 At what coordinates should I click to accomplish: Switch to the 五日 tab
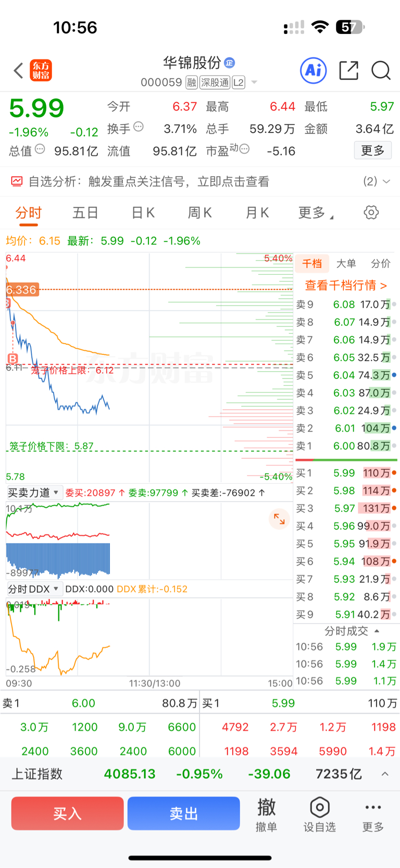(x=85, y=213)
